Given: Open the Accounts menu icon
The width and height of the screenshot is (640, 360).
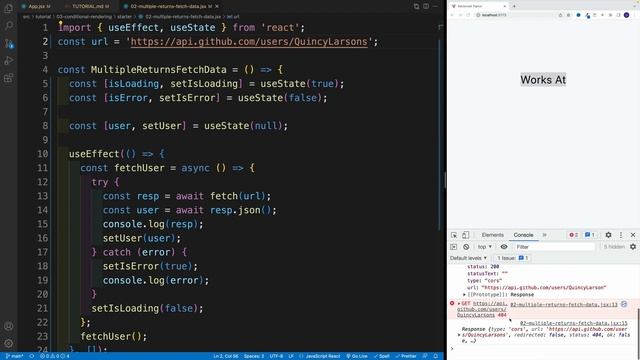Looking at the screenshot, I should tap(9, 326).
